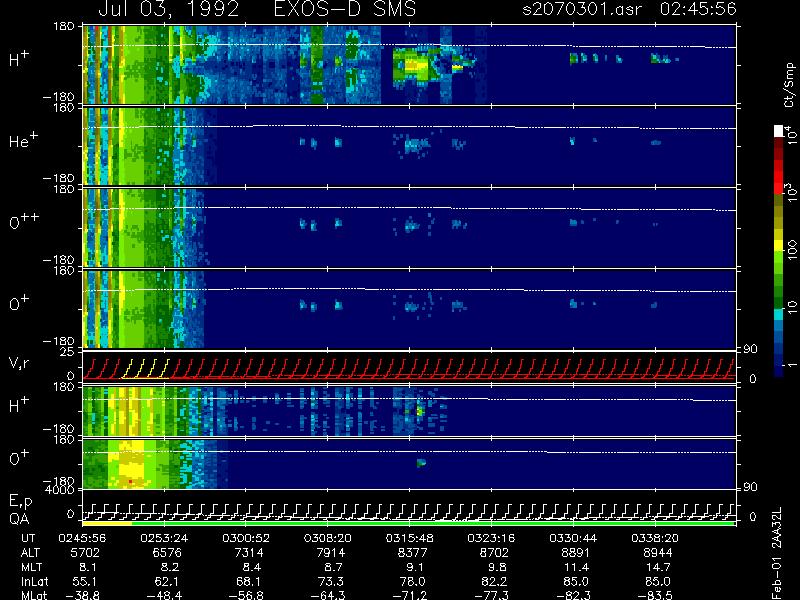This screenshot has height=600, width=800.
Task: Click the yellow sawtooth trace in V,r panel
Action: tap(145, 369)
